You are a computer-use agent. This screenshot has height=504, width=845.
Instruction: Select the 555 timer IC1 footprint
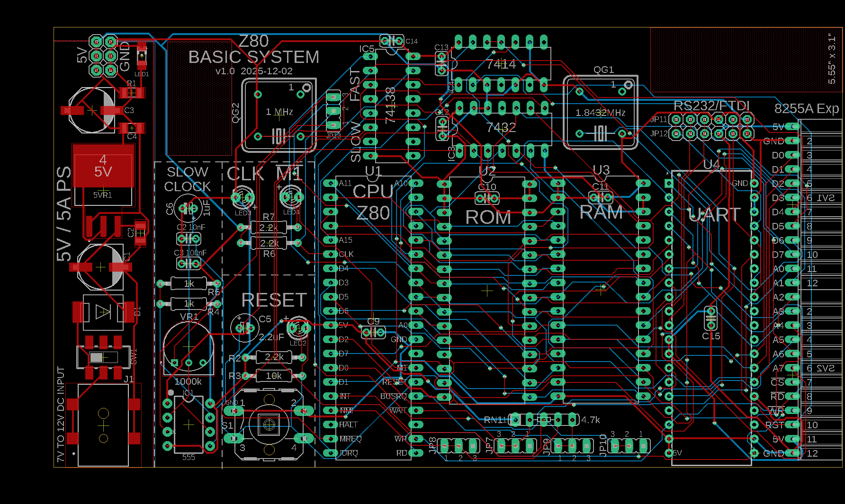pyautogui.click(x=188, y=424)
